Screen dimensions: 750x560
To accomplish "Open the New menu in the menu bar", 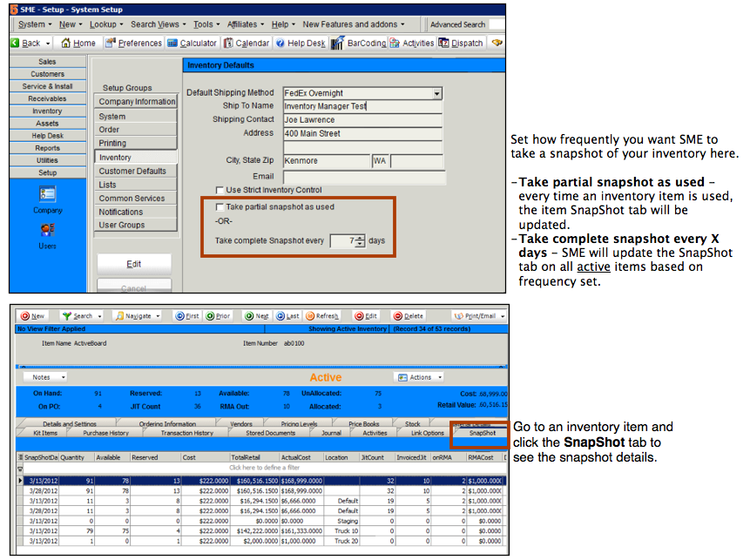I will point(71,24).
